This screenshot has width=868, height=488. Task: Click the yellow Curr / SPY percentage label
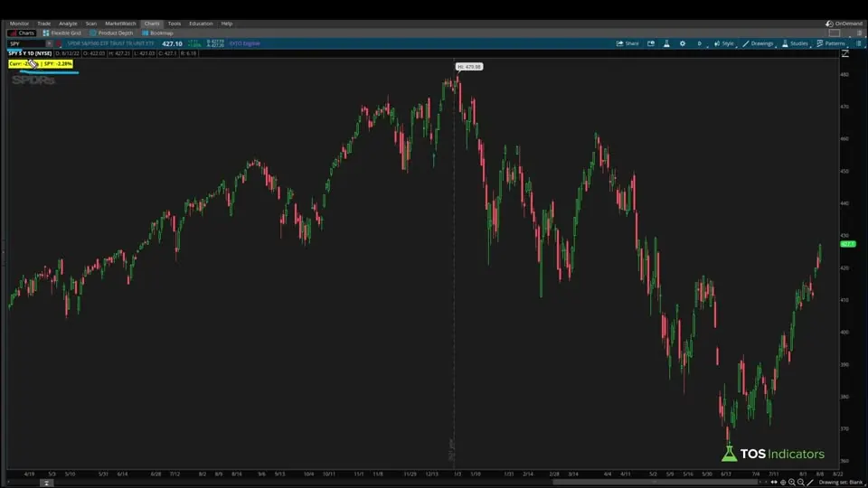click(41, 63)
